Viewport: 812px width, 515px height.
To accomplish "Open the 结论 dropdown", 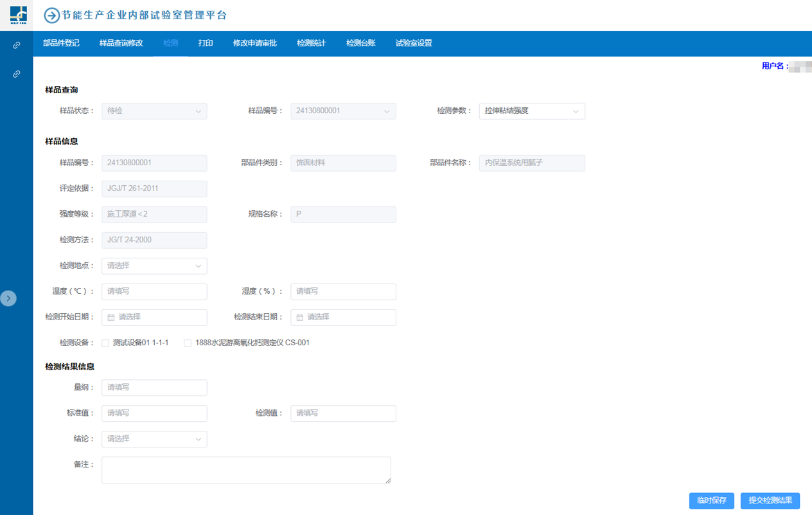I will (154, 439).
